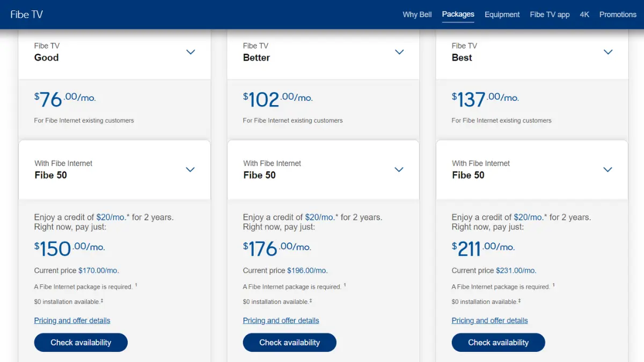This screenshot has height=362, width=644.
Task: Click the 4K navigation link
Action: click(x=584, y=14)
